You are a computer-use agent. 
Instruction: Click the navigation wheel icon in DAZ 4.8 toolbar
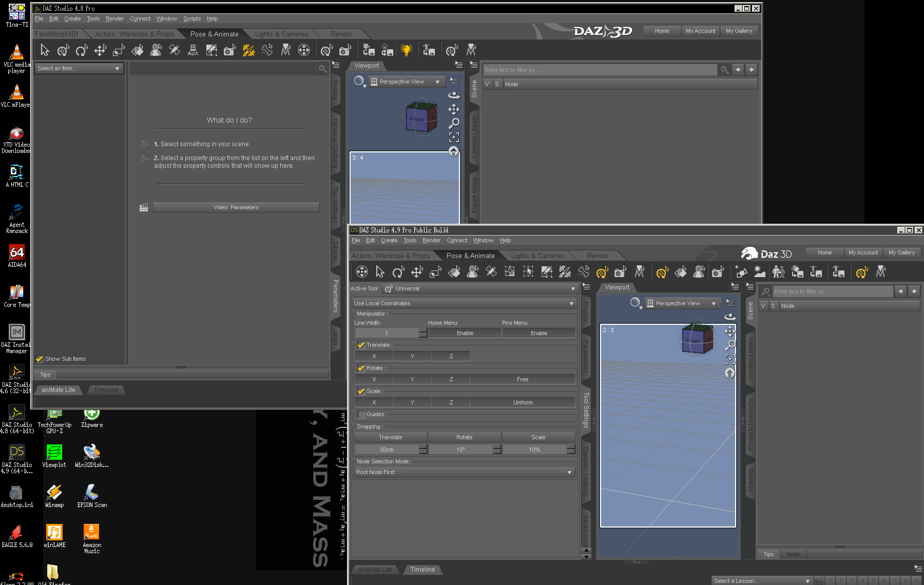click(x=304, y=50)
